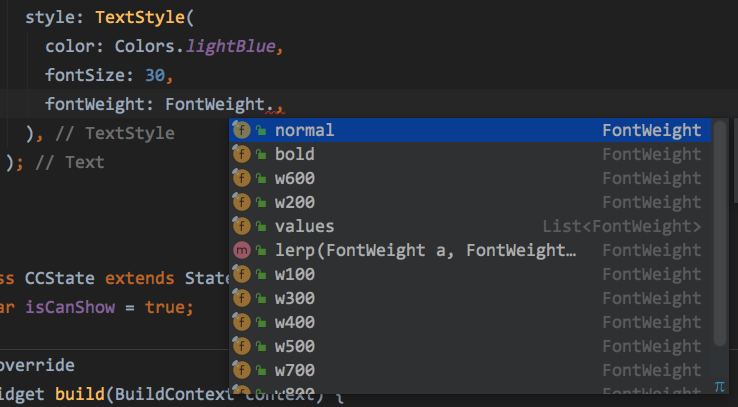Pick w400 from the suggestions
The image size is (738, 407).
click(x=294, y=323)
